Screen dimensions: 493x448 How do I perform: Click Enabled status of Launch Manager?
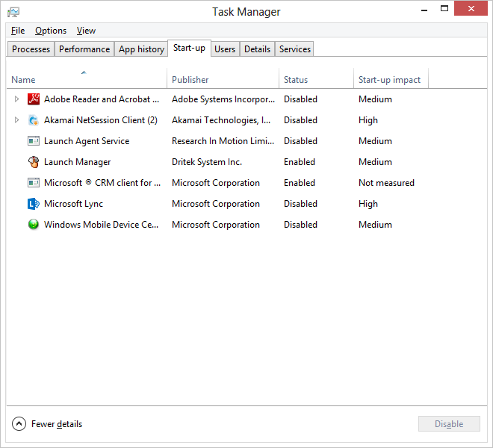click(300, 162)
